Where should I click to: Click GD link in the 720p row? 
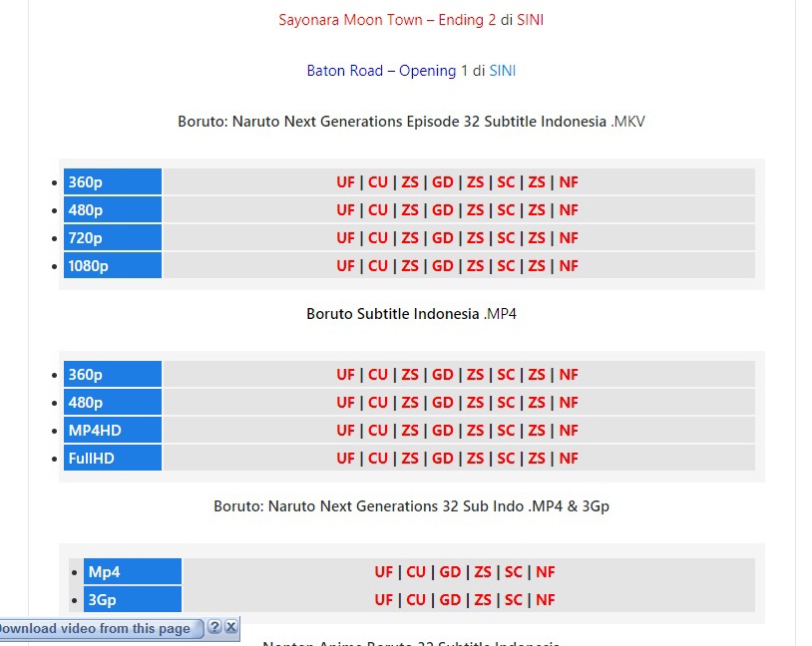pos(442,238)
